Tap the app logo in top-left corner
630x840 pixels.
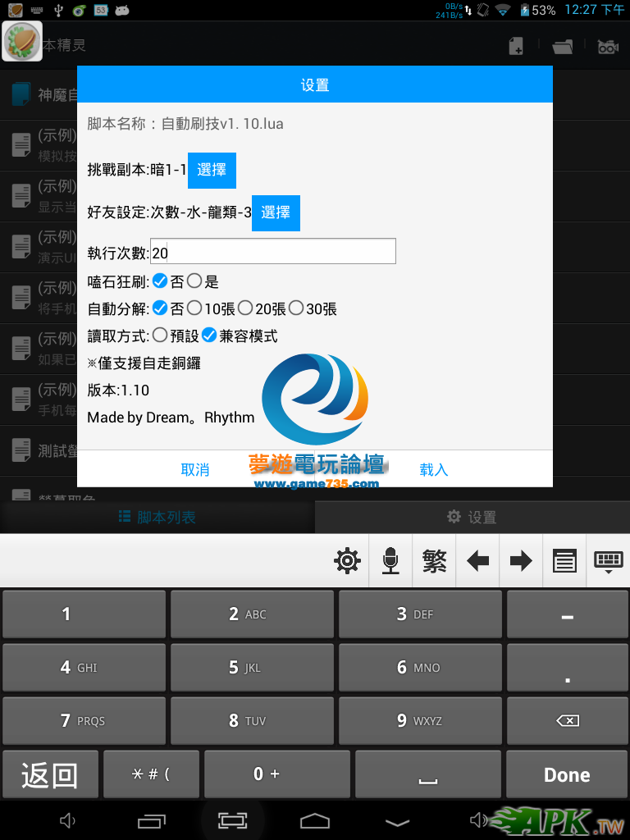(x=22, y=41)
